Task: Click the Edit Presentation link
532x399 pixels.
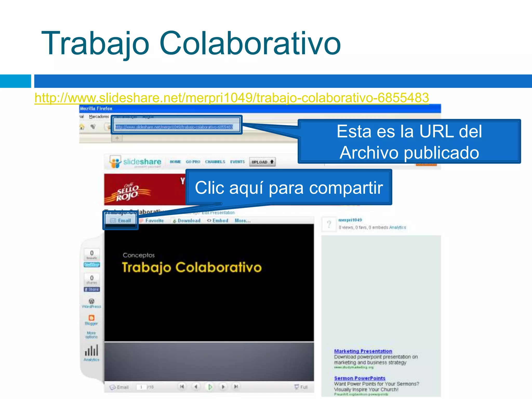Action: coord(218,213)
